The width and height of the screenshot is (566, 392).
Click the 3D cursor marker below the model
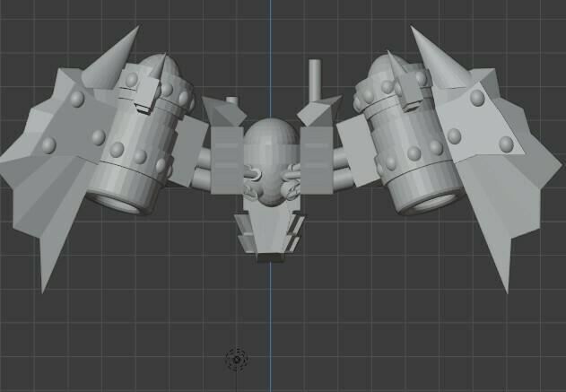(237, 360)
